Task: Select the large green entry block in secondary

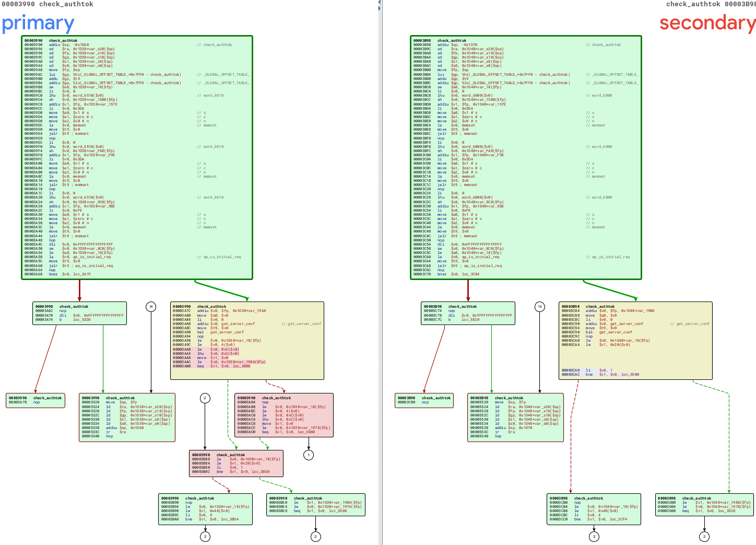Action: tap(526, 157)
